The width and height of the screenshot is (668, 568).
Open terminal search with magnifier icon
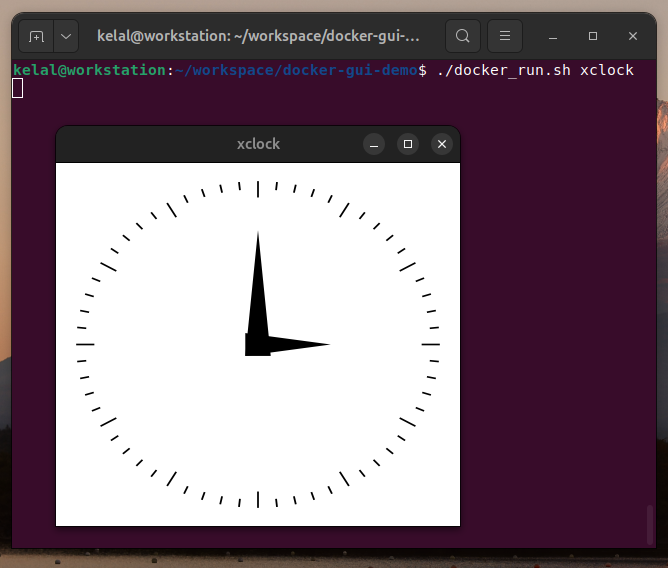(462, 36)
